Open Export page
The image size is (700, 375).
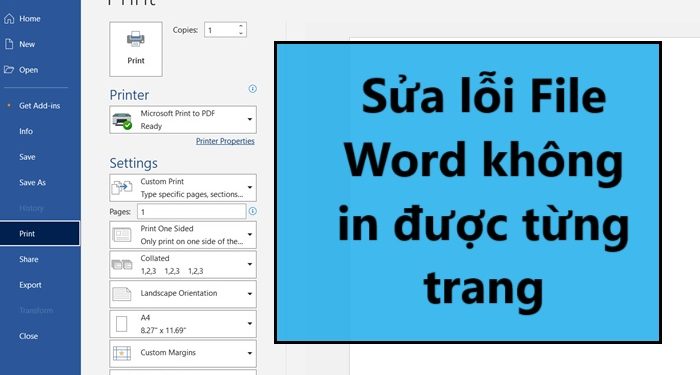(x=30, y=285)
